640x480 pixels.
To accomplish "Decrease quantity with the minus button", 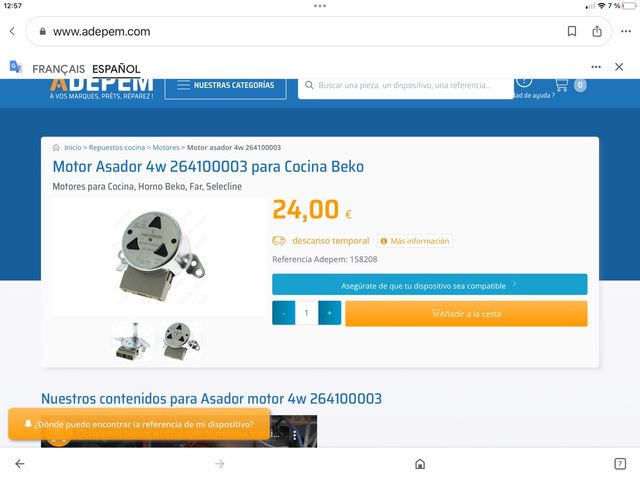I will point(284,313).
